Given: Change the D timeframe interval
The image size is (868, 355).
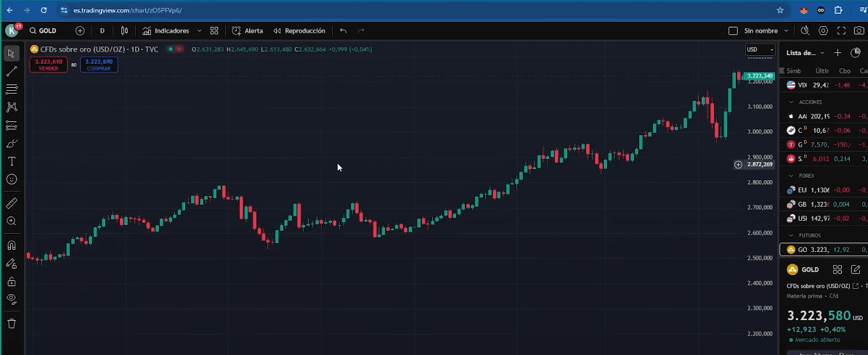Looking at the screenshot, I should coord(102,31).
